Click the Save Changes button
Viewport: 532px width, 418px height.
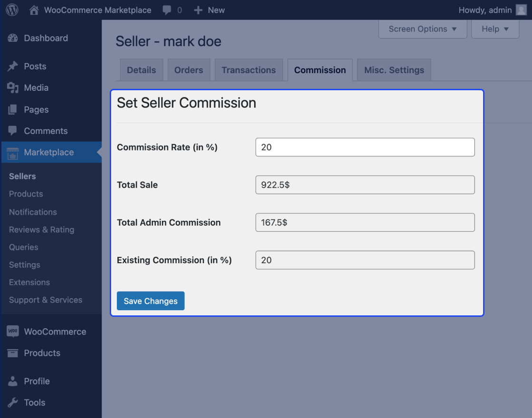click(x=151, y=301)
